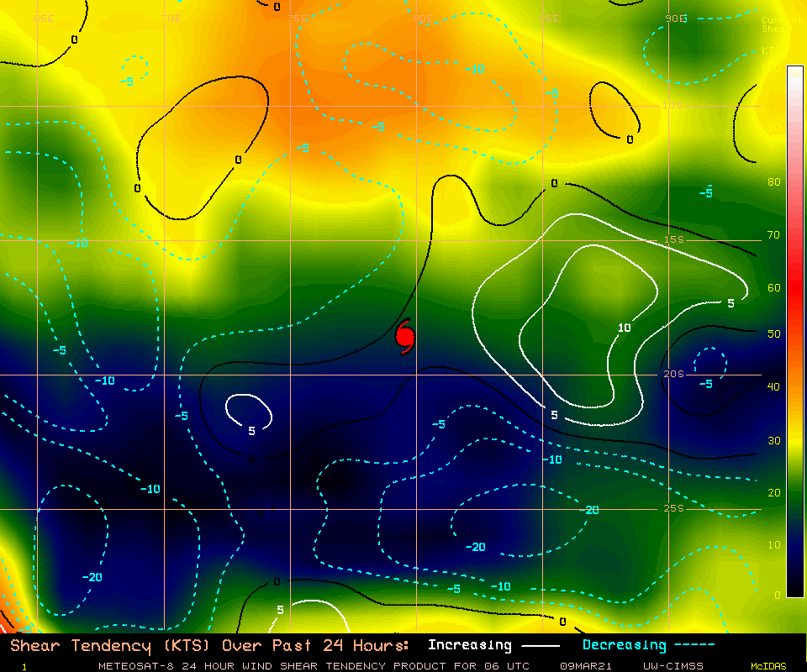Click the 'Shear Tendency (KTS) Over Past 24 Hours' title

pos(209,645)
